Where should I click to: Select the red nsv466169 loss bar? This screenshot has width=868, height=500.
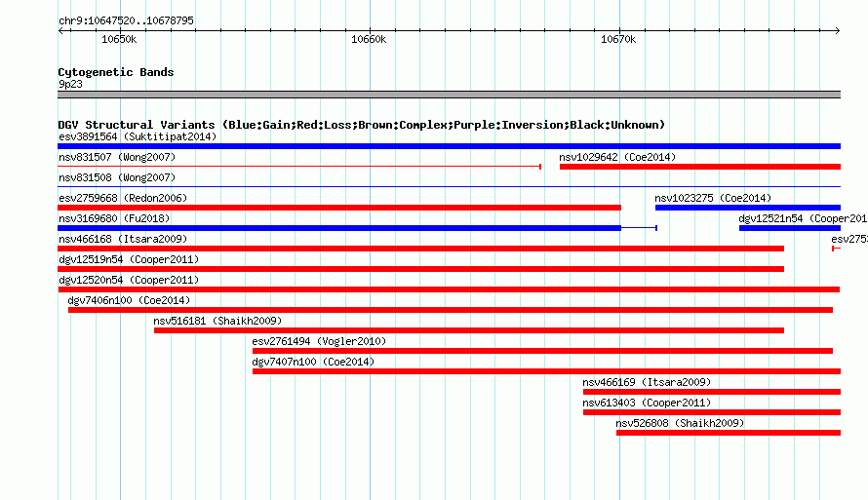coord(712,392)
